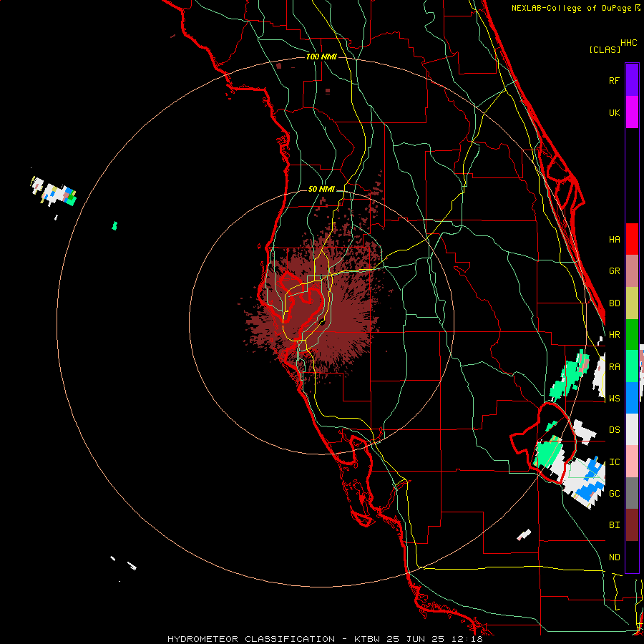Select the yellow BD legend swatch
644x644 pixels.
[x=632, y=303]
